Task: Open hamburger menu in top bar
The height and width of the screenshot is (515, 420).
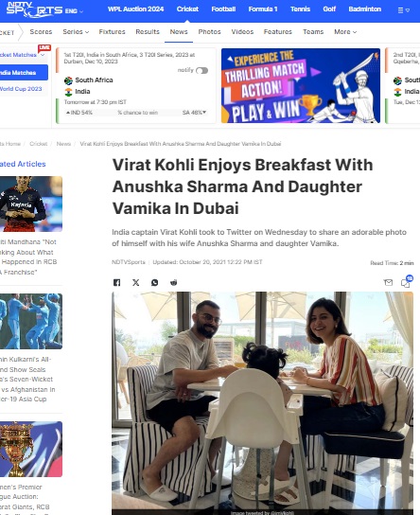Action: coord(403,10)
